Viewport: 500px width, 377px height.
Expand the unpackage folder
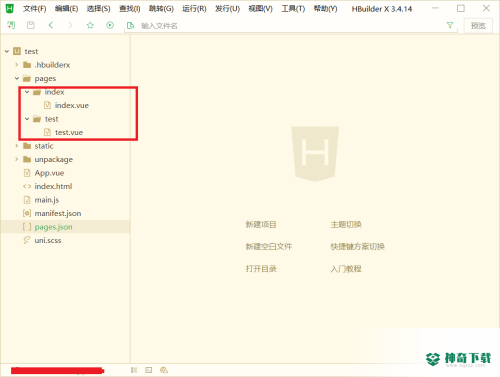click(x=17, y=159)
